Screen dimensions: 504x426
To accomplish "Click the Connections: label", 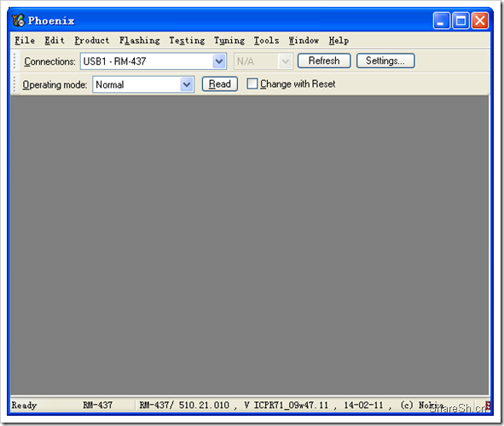I will point(49,61).
